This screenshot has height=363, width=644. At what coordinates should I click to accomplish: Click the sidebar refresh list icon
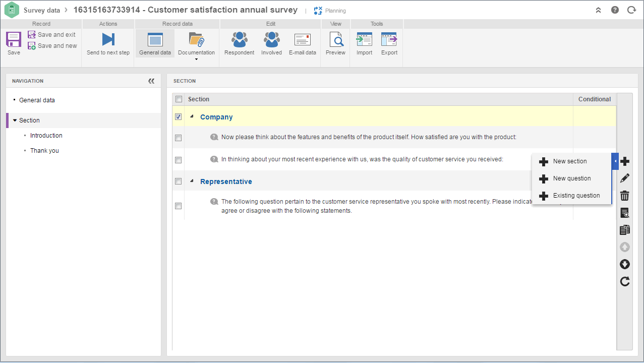tap(625, 281)
